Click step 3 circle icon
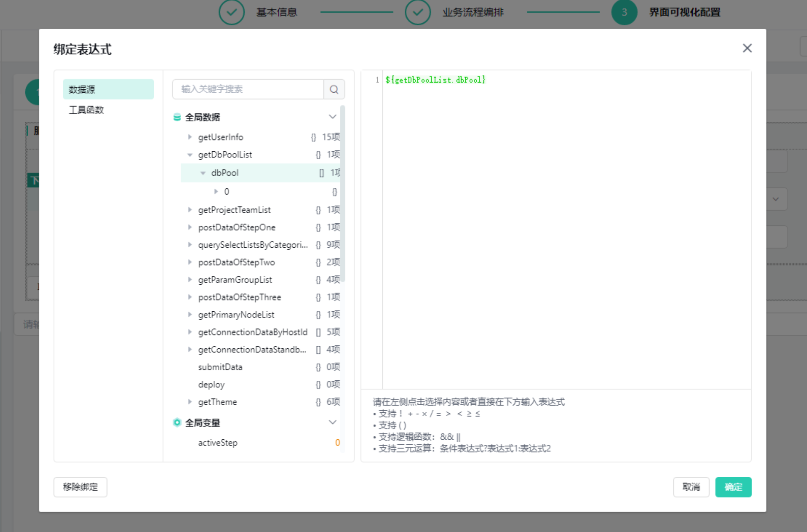This screenshot has width=807, height=532. point(624,12)
